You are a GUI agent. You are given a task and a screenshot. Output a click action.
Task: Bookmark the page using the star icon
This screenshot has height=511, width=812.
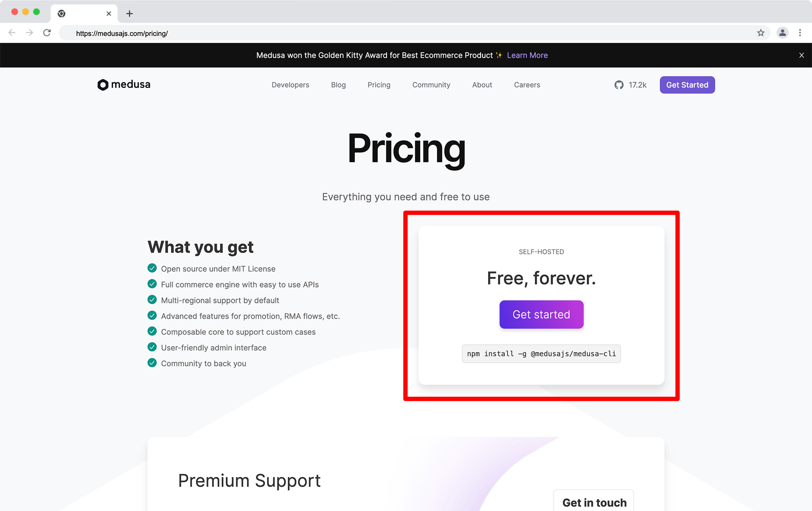pyautogui.click(x=761, y=33)
